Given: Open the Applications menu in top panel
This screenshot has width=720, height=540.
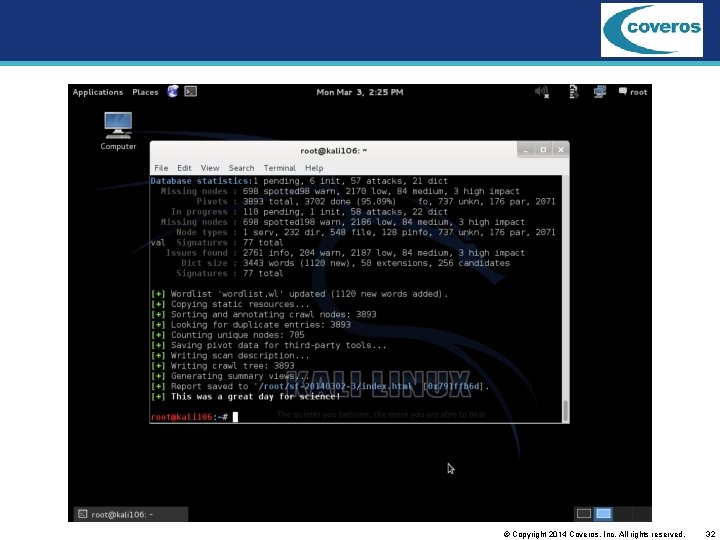Looking at the screenshot, I should click(98, 92).
